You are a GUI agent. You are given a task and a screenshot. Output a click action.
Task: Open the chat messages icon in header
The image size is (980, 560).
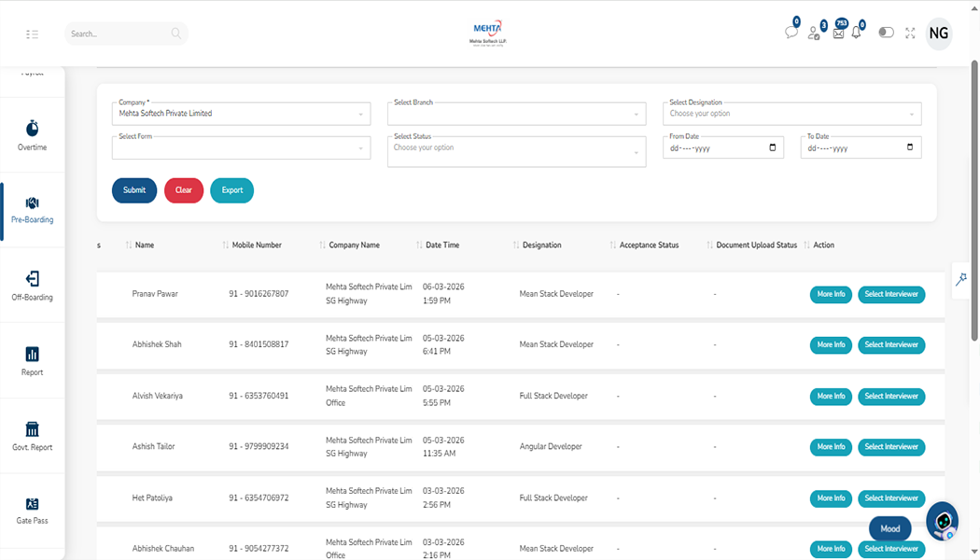click(x=791, y=33)
